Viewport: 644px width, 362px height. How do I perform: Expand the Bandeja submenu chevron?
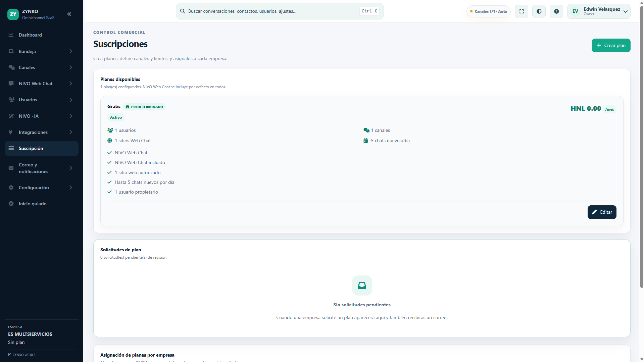(71, 51)
